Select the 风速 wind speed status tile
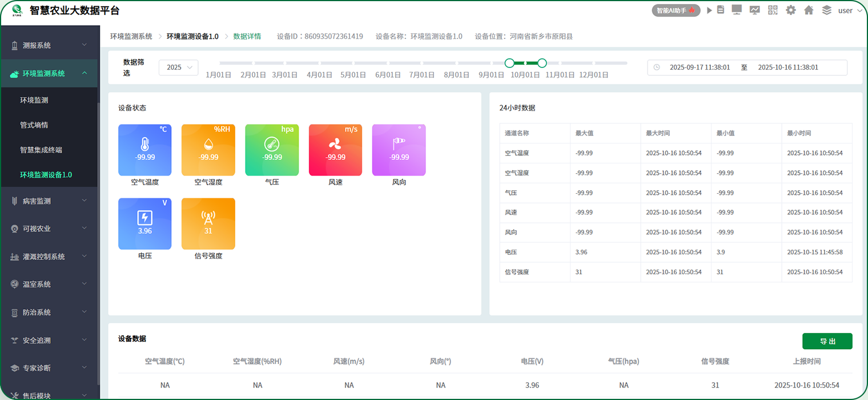Image resolution: width=868 pixels, height=400 pixels. pyautogui.click(x=335, y=150)
